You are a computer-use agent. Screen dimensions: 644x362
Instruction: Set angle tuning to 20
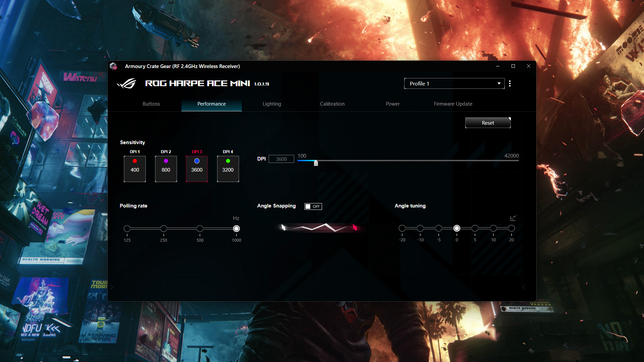coord(512,228)
